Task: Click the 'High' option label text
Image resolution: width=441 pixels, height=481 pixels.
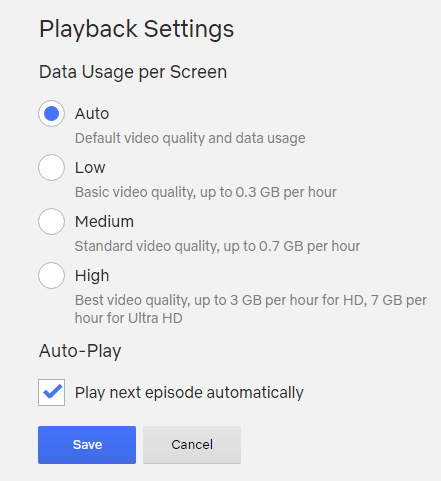Action: (92, 276)
